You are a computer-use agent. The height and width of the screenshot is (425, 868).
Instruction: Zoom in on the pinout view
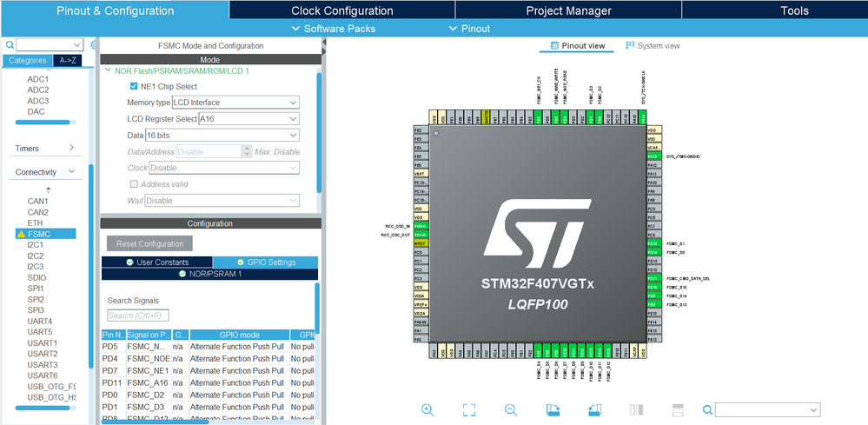pos(427,409)
